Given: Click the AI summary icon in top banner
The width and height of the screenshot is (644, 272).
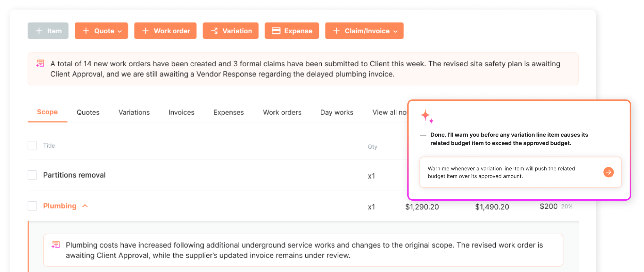Looking at the screenshot, I should click(40, 63).
